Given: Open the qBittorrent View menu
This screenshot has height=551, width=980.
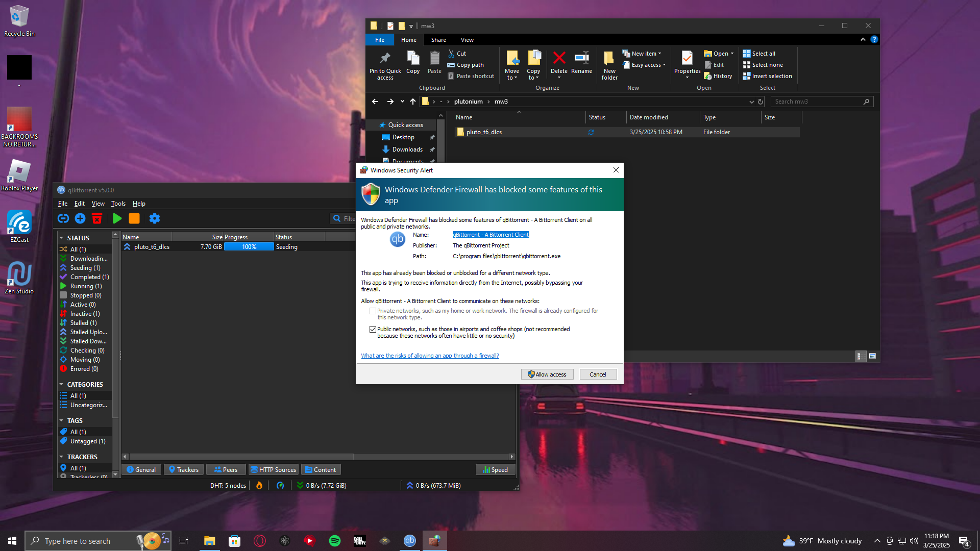Looking at the screenshot, I should 98,203.
